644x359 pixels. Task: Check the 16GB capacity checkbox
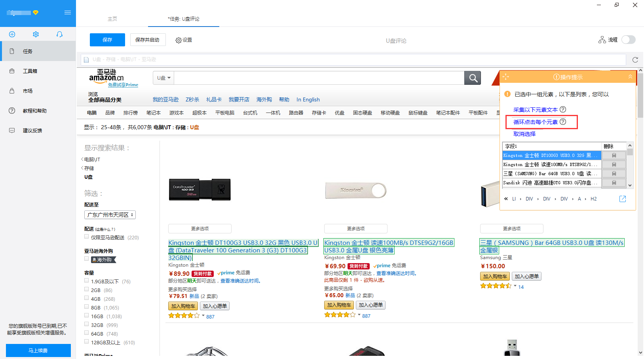(86, 315)
